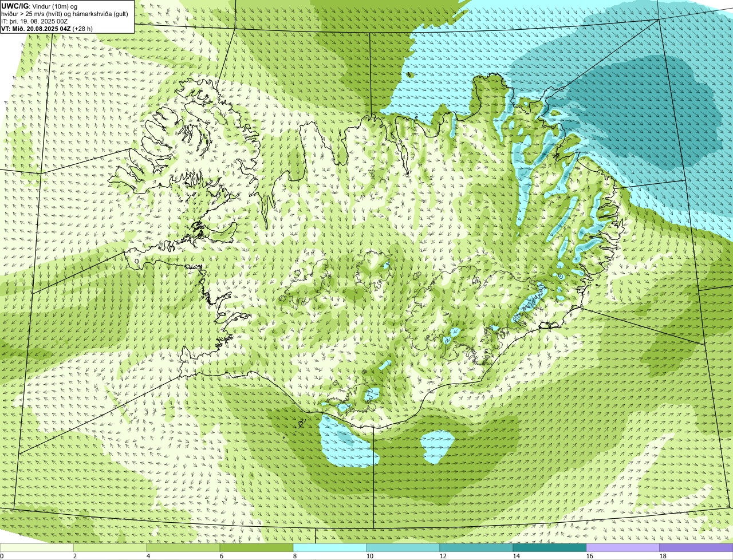Click the '4' tick label on the color scale

pos(148,556)
